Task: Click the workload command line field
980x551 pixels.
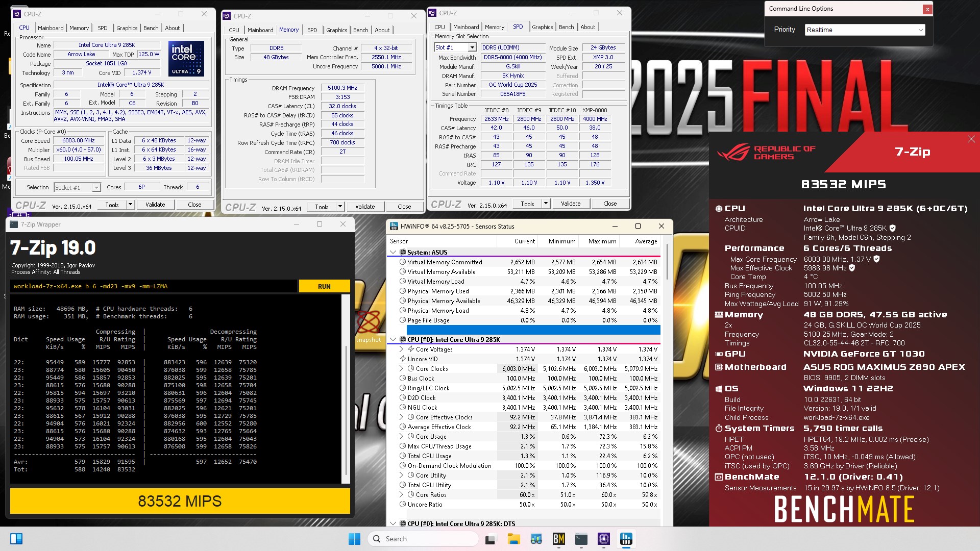Action: tap(153, 286)
